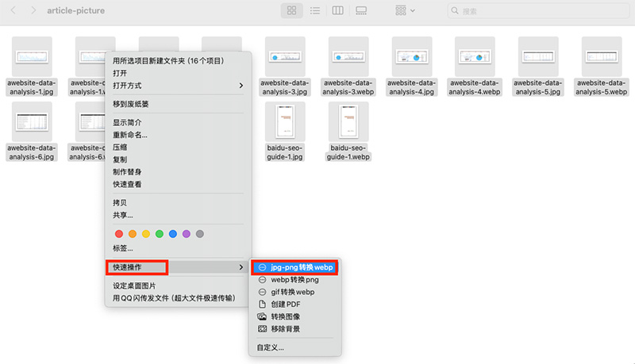Screen dimensions: 635x364
Task: Switch to icon grid view
Action: pos(291,10)
